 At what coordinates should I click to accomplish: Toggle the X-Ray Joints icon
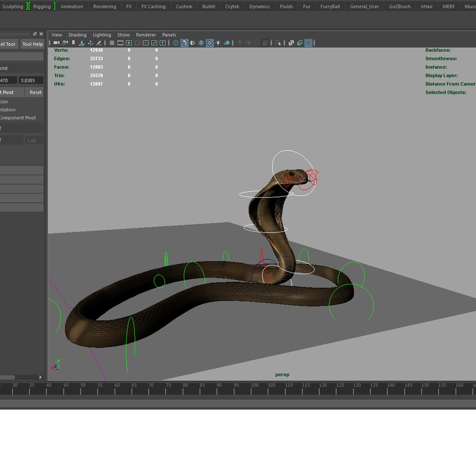(308, 43)
